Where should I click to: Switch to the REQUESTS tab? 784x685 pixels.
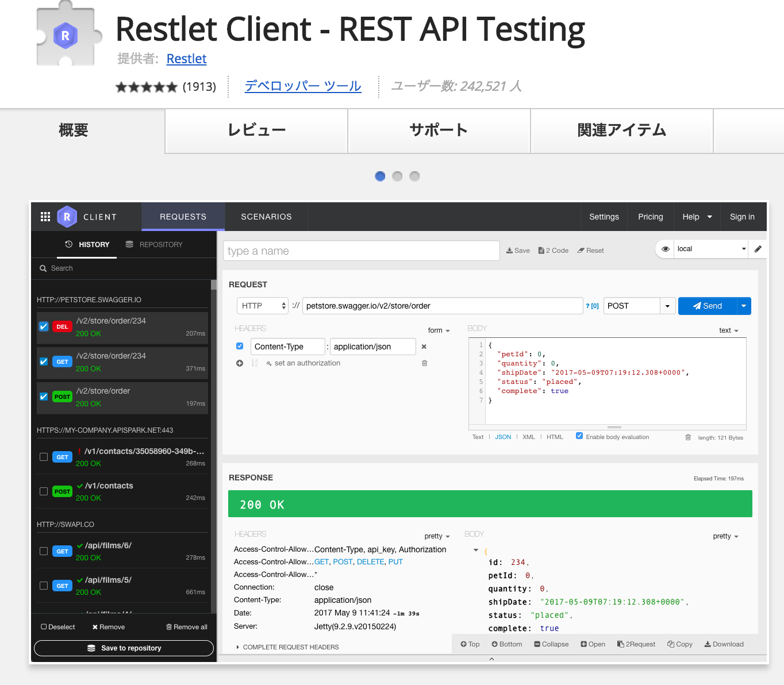pyautogui.click(x=183, y=217)
